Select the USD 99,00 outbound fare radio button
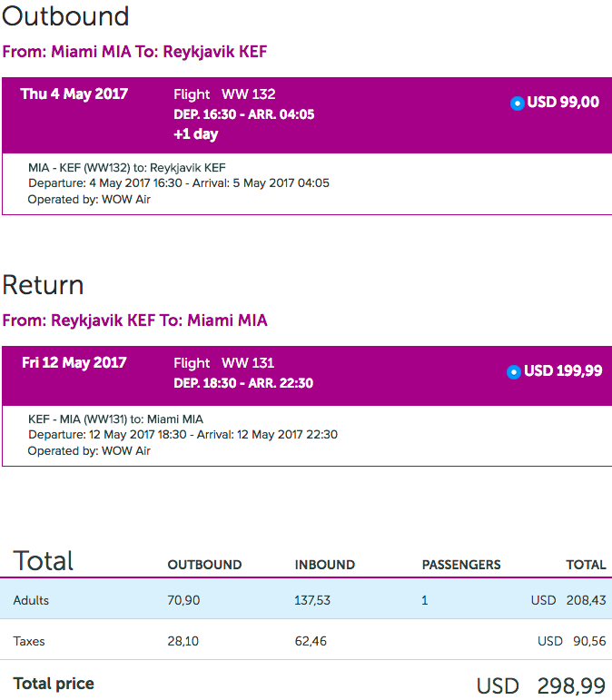The width and height of the screenshot is (612, 700). click(517, 104)
